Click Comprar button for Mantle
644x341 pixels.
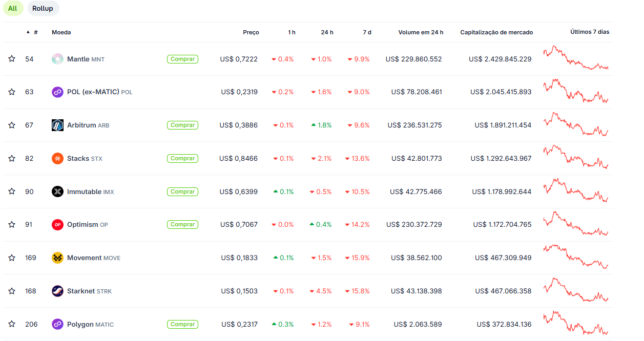[x=182, y=59]
